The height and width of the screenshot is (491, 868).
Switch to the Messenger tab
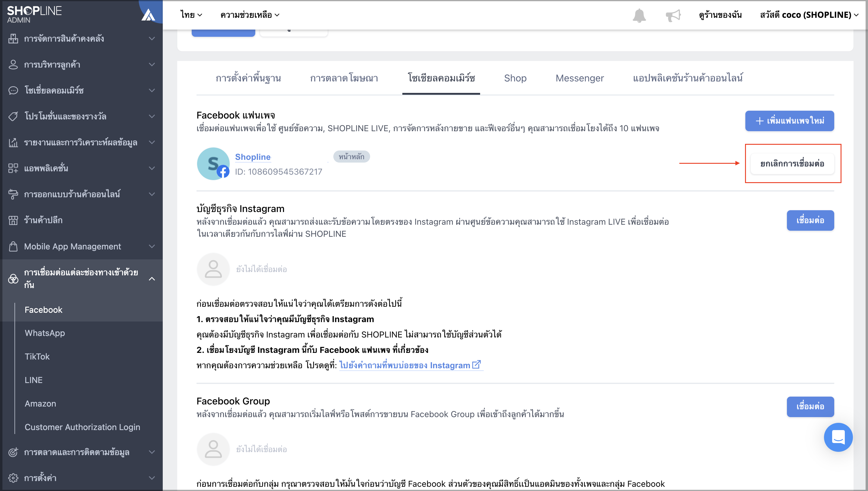[580, 78]
